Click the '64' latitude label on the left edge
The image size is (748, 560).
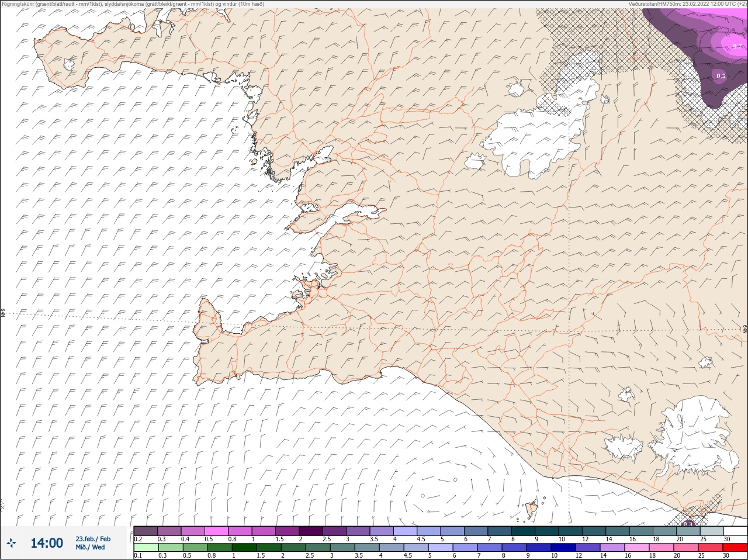point(3,313)
